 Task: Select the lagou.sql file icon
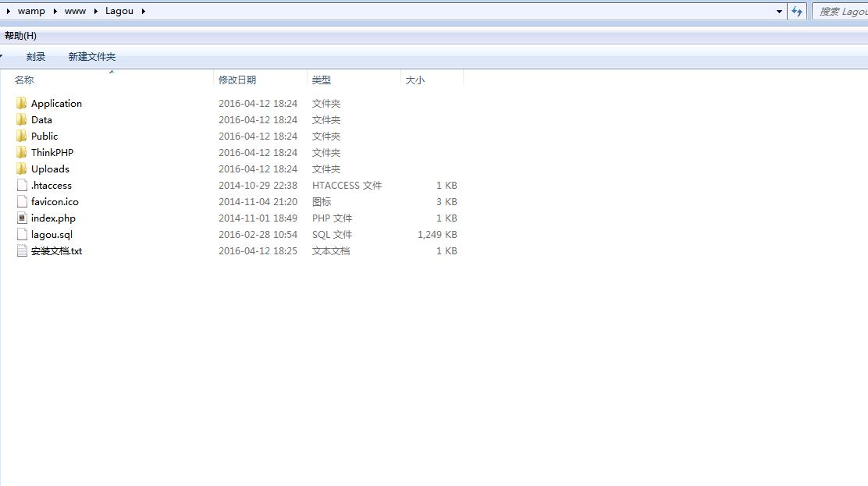[21, 235]
